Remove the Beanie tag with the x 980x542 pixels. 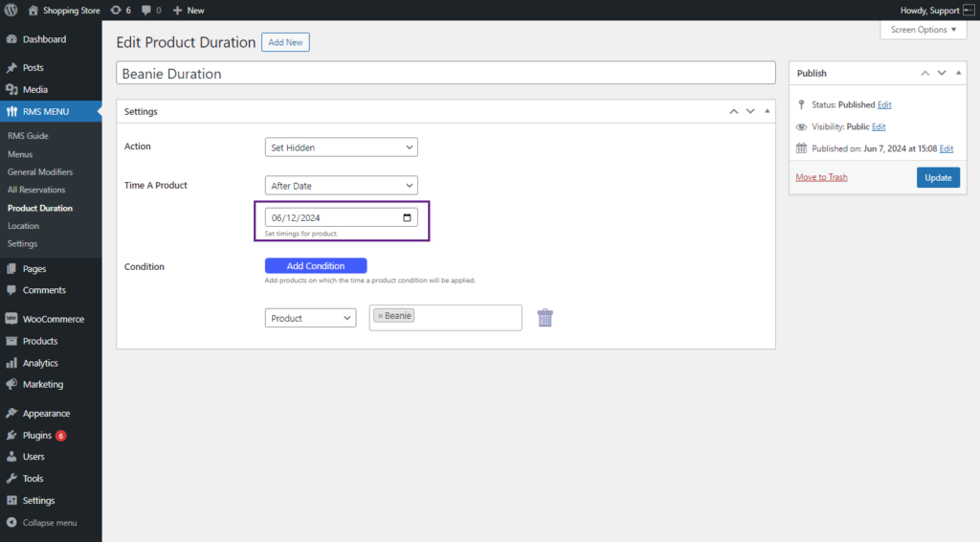[x=380, y=316]
